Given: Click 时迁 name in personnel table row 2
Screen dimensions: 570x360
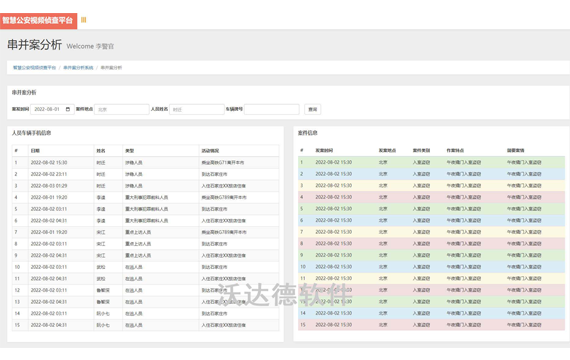Looking at the screenshot, I should (101, 174).
